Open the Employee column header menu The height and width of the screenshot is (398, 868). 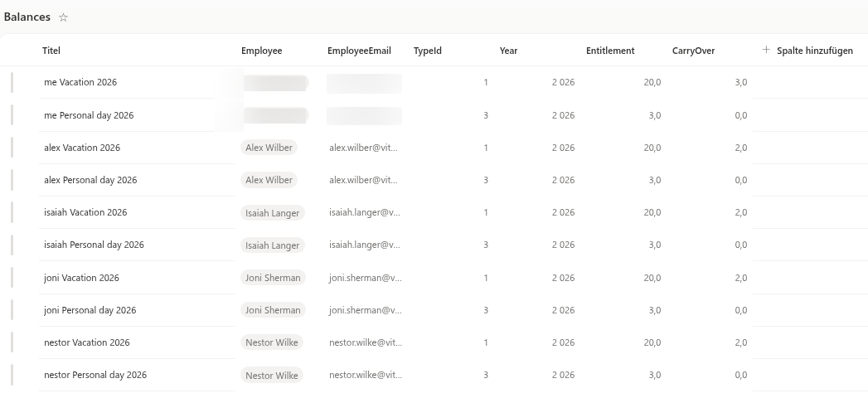[x=261, y=51]
